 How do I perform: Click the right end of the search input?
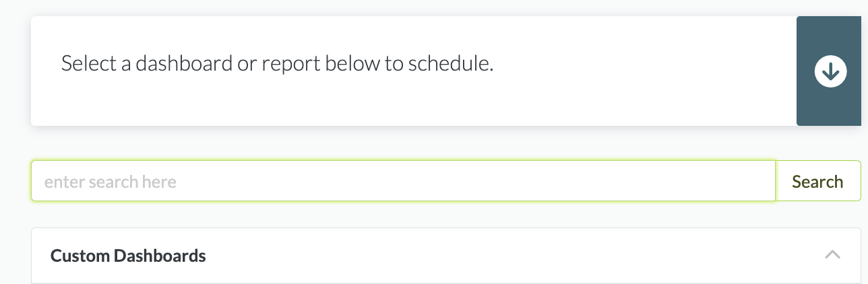(x=755, y=181)
